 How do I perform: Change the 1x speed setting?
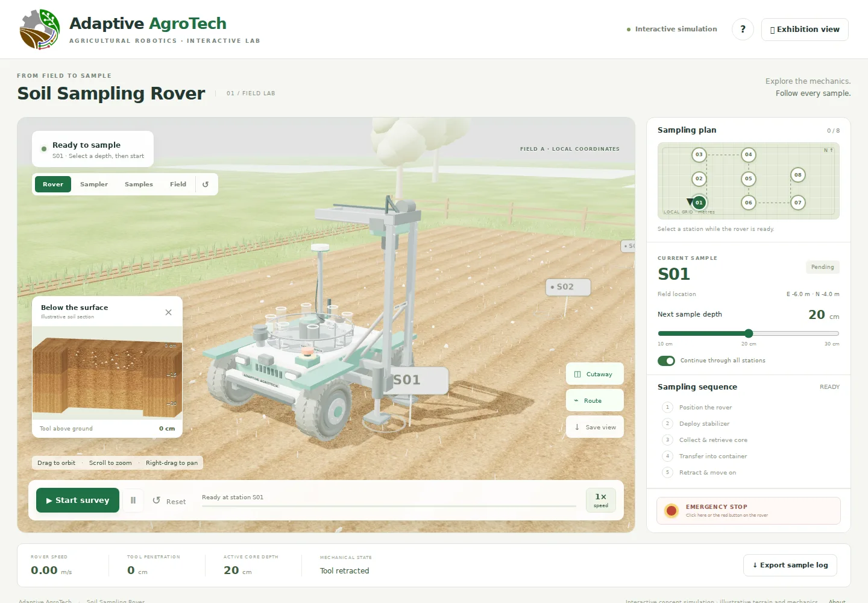pyautogui.click(x=601, y=500)
